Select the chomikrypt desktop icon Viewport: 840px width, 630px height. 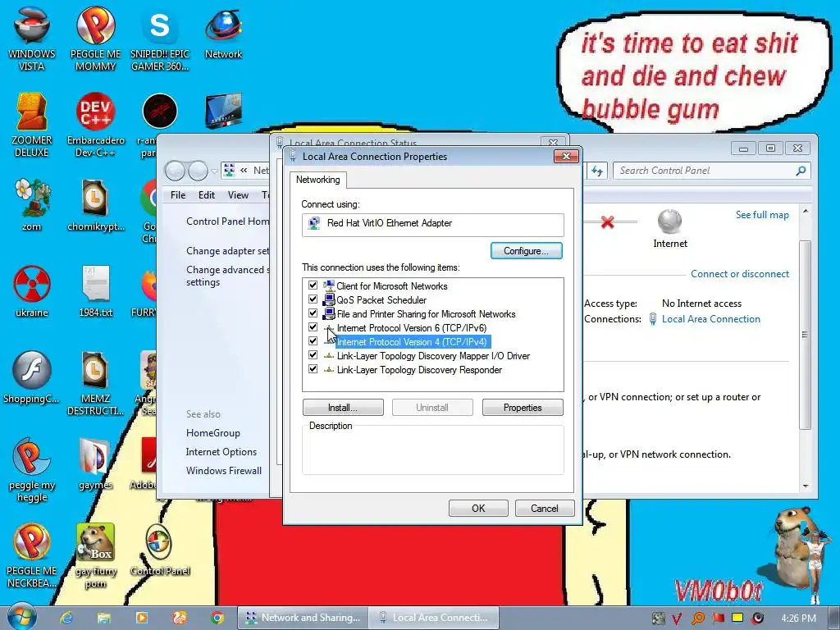[95, 204]
